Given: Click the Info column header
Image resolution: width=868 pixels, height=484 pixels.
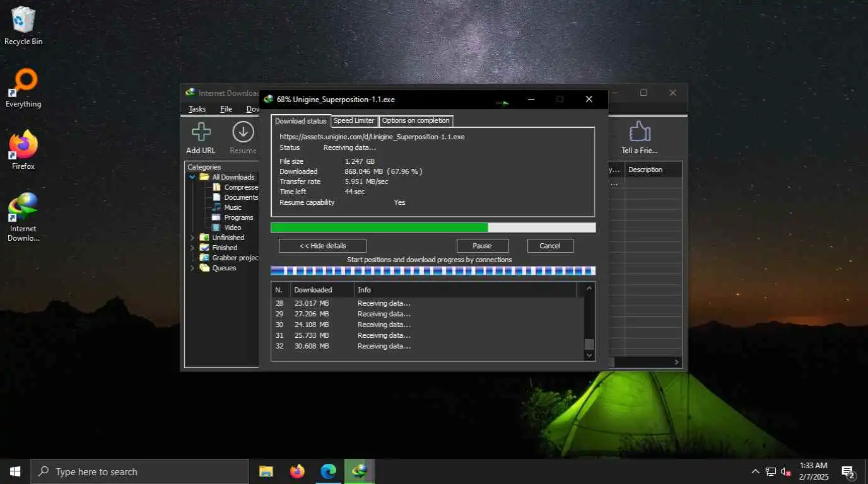Looking at the screenshot, I should coord(465,290).
